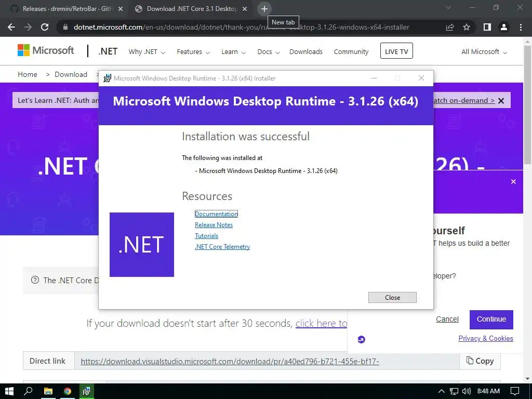Click the 'click here to' download link

(321, 323)
